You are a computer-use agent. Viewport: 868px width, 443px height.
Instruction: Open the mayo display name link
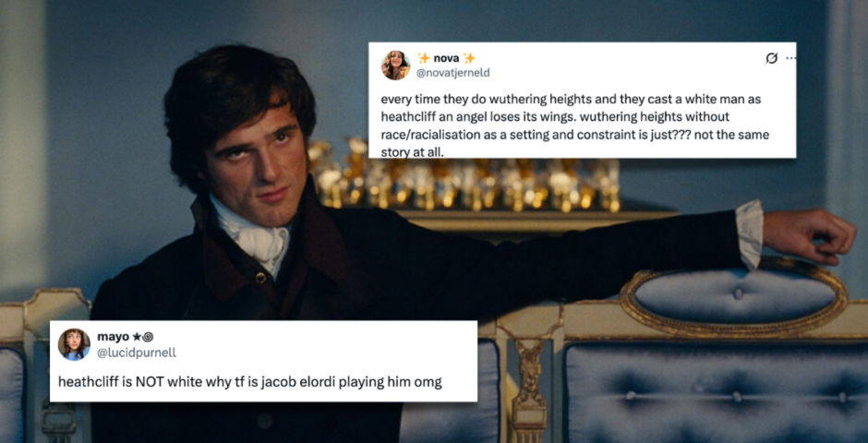tap(111, 336)
